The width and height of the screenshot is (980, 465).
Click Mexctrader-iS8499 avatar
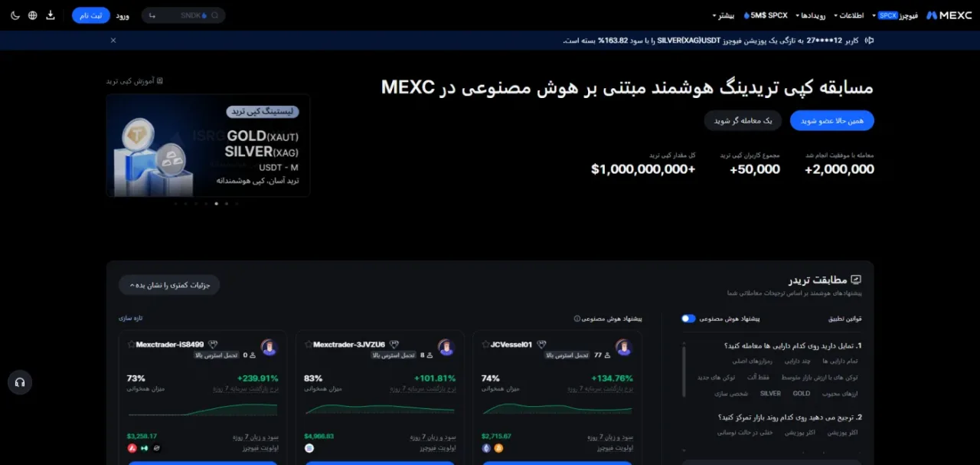(x=269, y=348)
